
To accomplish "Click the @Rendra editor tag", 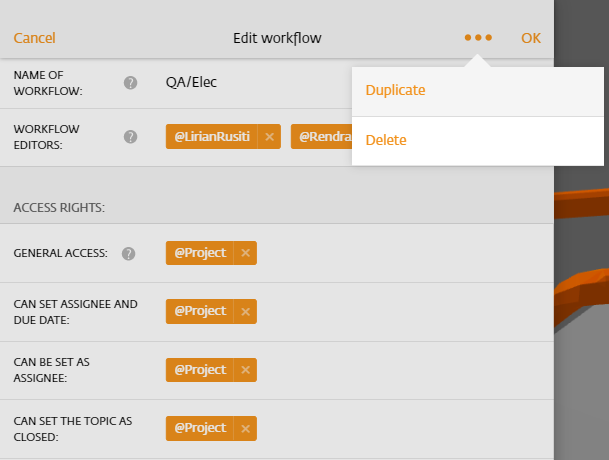I will pyautogui.click(x=322, y=137).
